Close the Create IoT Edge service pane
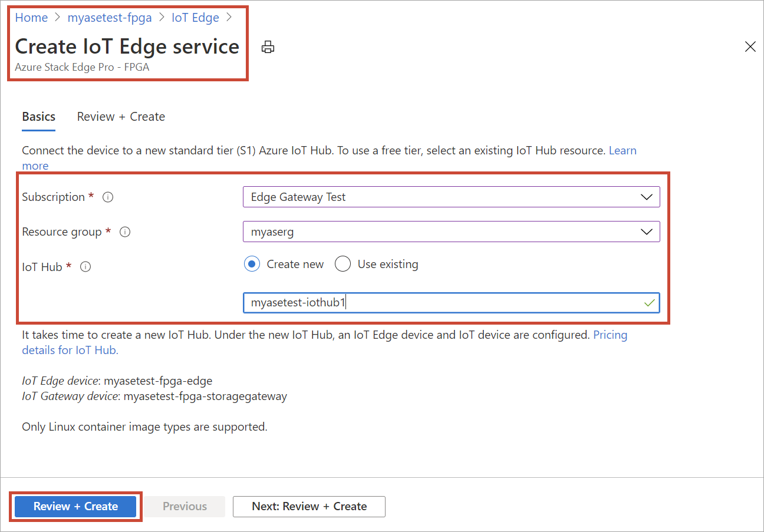Viewport: 764px width, 532px height. point(750,47)
